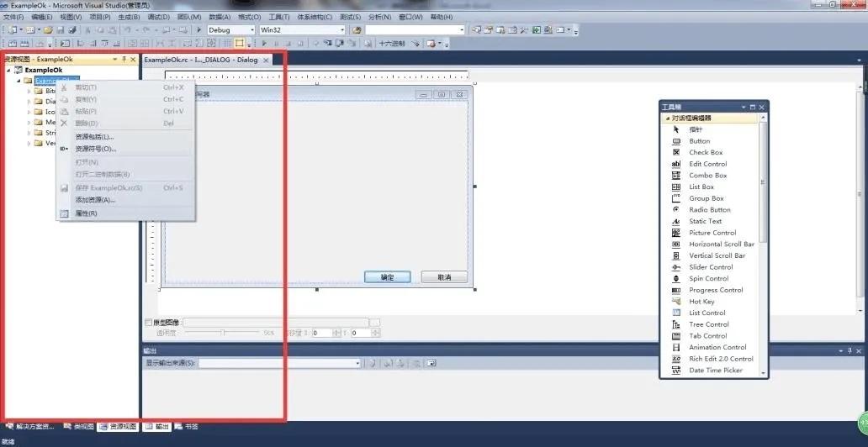This screenshot has width=868, height=447.
Task: Toggle the guides button in dialog editor toolbar
Action: tap(239, 43)
